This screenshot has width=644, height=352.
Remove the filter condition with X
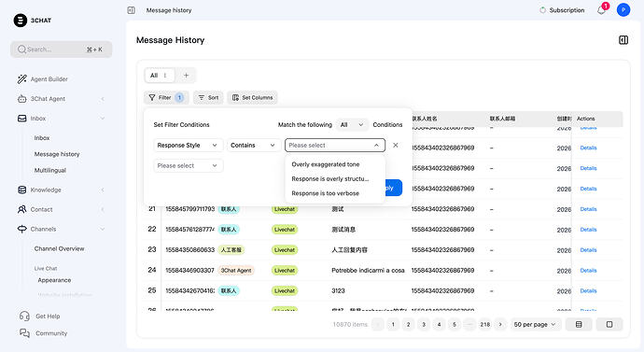coord(395,146)
